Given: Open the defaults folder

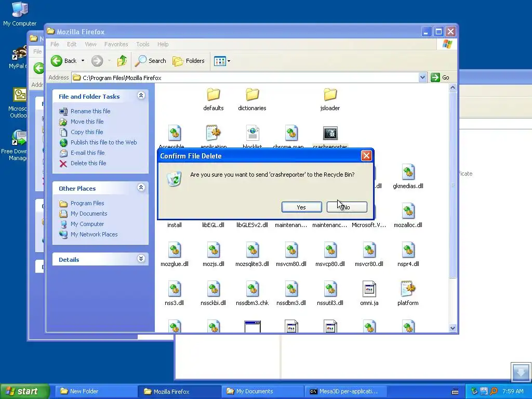Looking at the screenshot, I should coord(214,99).
